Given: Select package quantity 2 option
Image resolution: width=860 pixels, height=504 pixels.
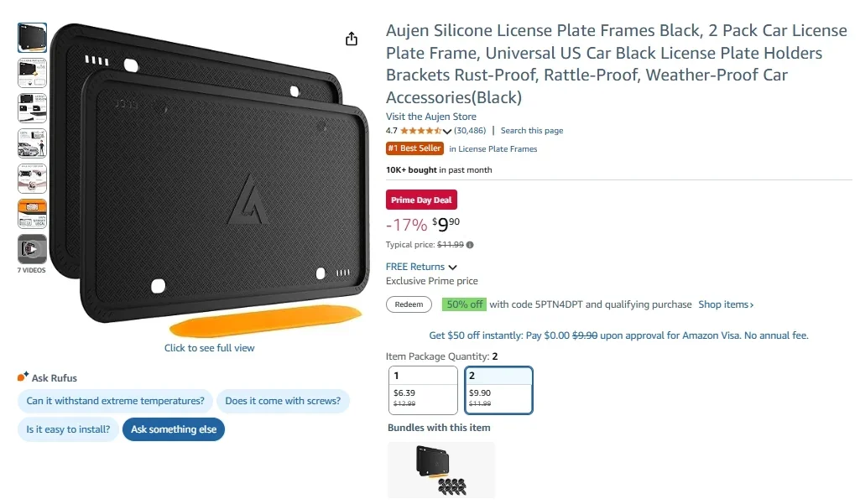Looking at the screenshot, I should click(x=498, y=390).
